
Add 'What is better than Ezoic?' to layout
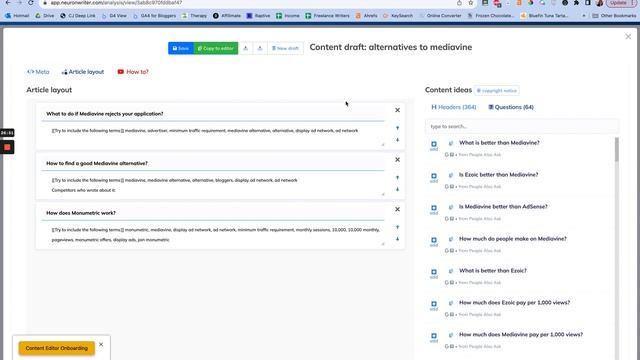pos(434,273)
